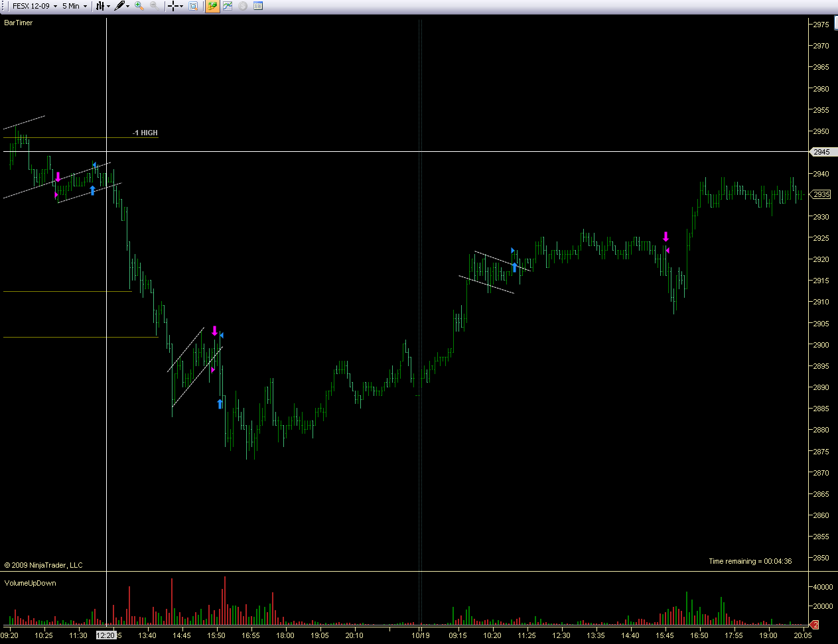838x644 pixels.
Task: Expand the drawing tools dropdown arrow
Action: click(x=127, y=6)
